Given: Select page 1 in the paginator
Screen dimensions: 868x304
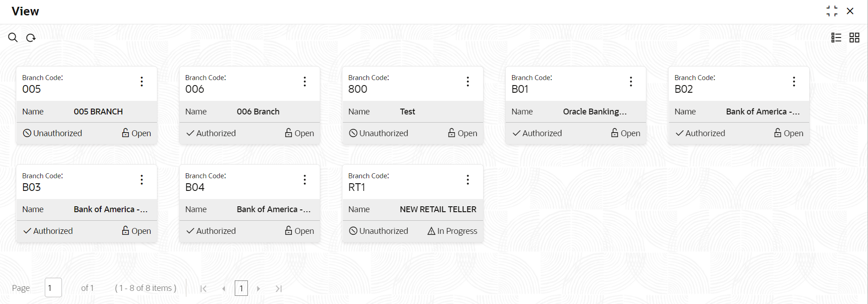Looking at the screenshot, I should (x=241, y=288).
